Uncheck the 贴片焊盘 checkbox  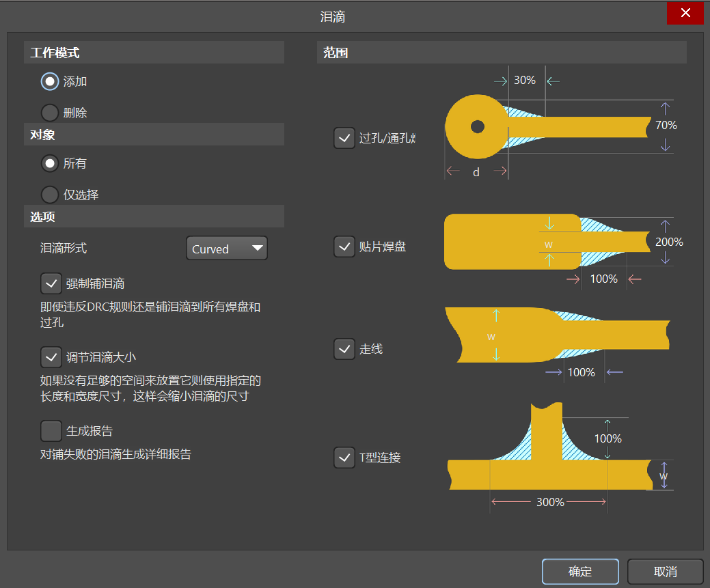(x=344, y=247)
